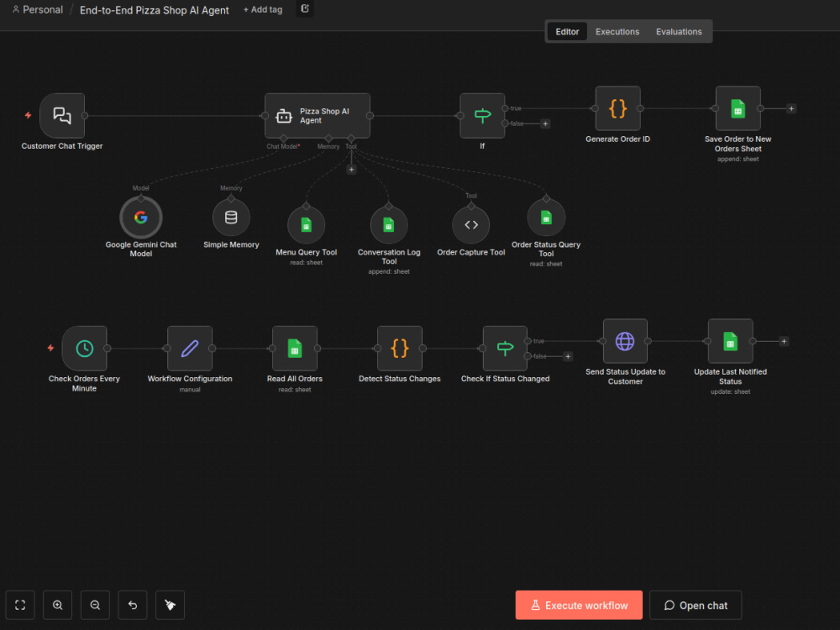Click the true output of the If node
This screenshot has width=840, height=630.
(505, 108)
